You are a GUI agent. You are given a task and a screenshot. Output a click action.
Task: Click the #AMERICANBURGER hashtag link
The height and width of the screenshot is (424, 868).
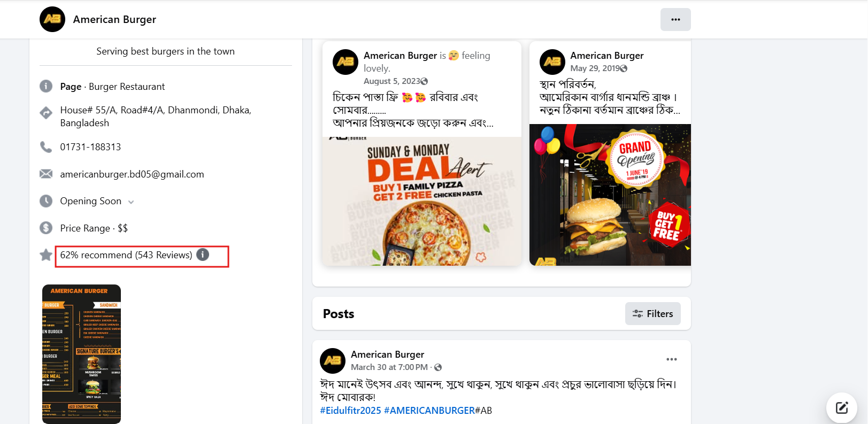(x=429, y=411)
